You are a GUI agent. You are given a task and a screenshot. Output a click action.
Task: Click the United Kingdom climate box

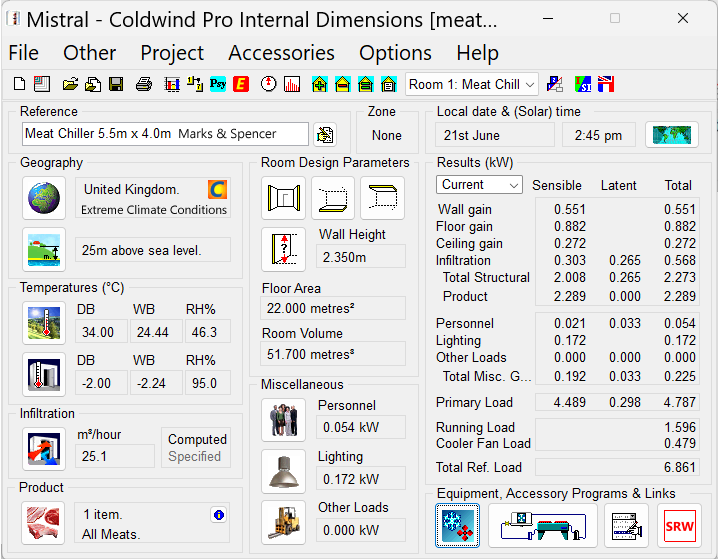click(153, 198)
